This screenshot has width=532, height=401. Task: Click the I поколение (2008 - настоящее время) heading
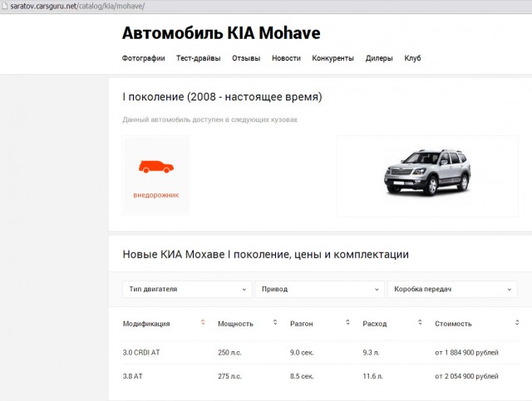pyautogui.click(x=222, y=97)
